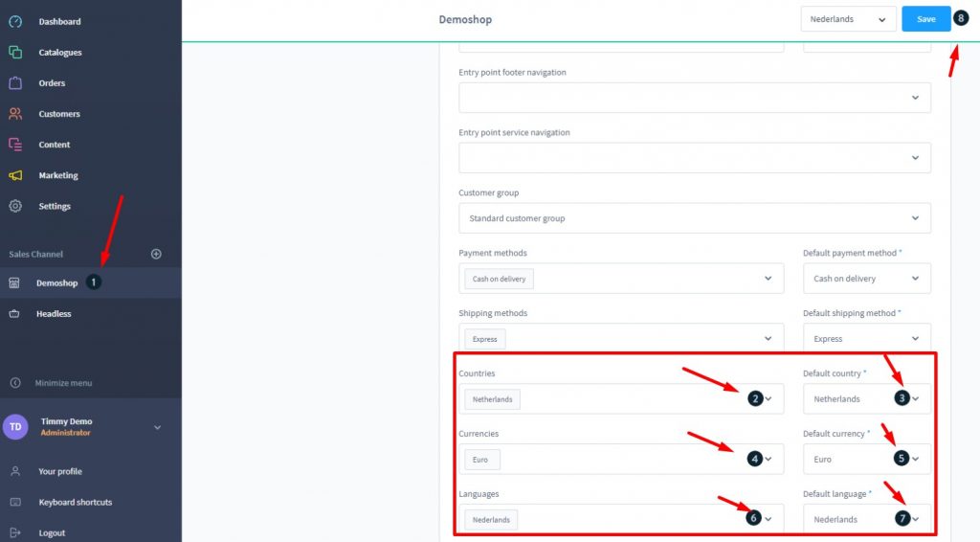Click the Marketing megaphone icon
Viewport: 980px width, 542px height.
(x=15, y=175)
